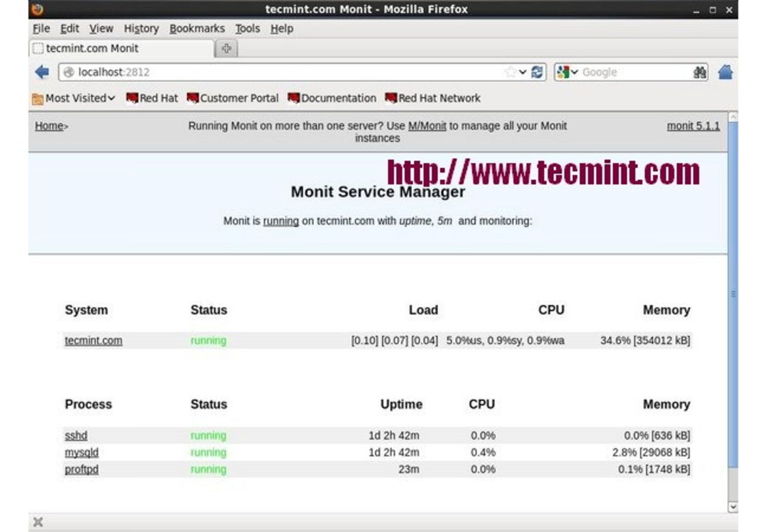
Task: Open the proftpd process link
Action: pos(82,469)
